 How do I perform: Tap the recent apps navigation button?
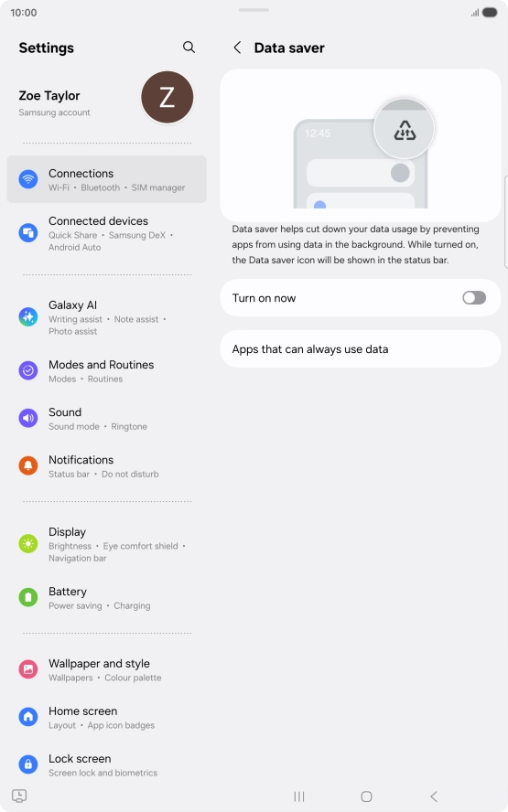pos(299,796)
